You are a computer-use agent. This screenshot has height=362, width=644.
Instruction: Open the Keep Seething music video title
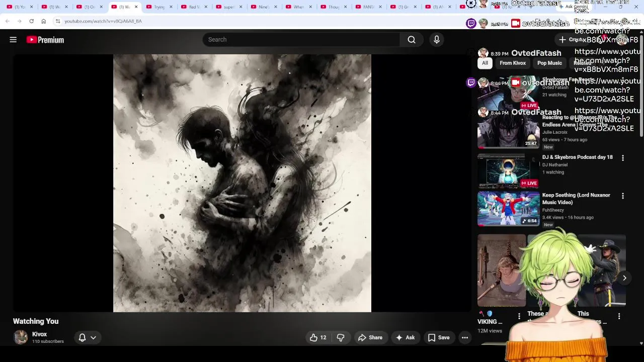point(577,199)
